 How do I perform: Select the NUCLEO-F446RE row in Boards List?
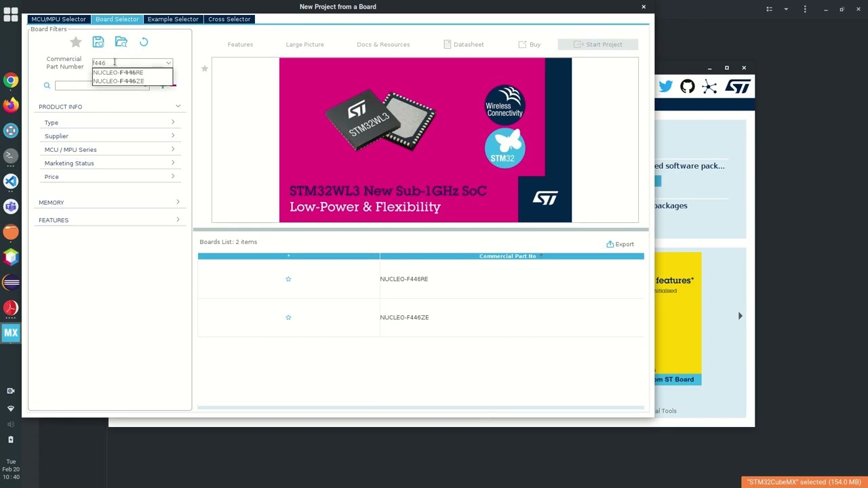point(420,279)
